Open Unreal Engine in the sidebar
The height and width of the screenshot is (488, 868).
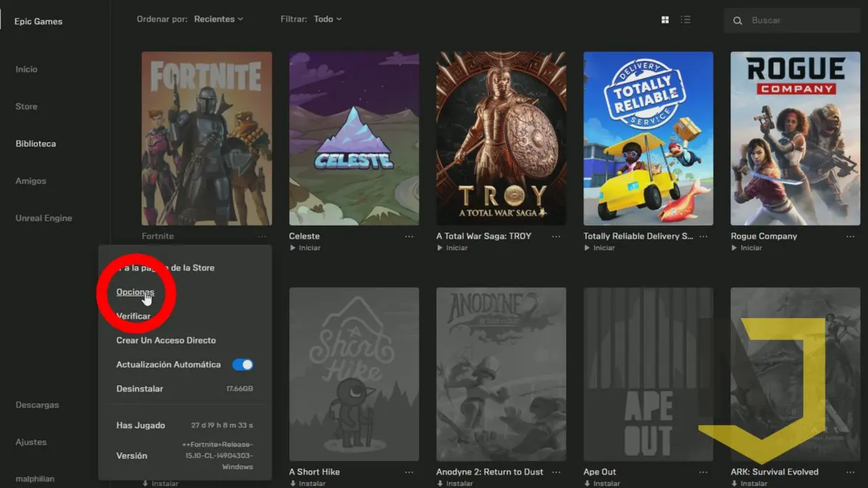click(43, 218)
